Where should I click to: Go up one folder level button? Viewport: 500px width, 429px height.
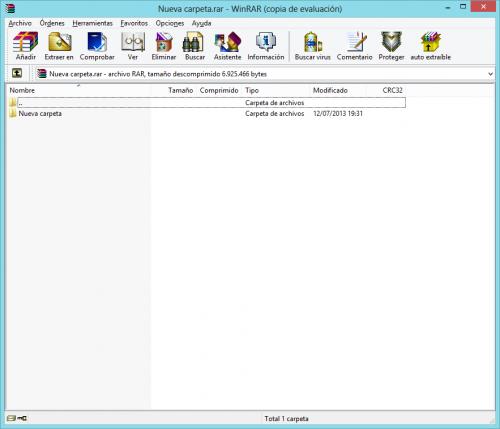[17, 73]
